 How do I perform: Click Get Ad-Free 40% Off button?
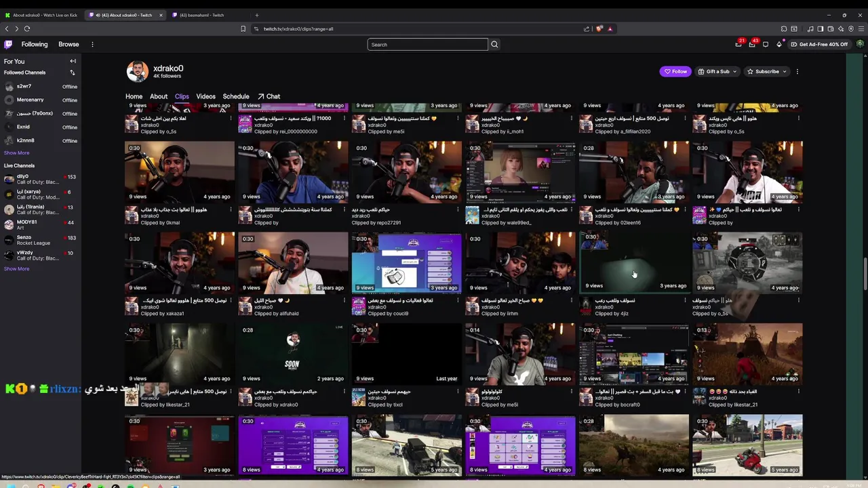pyautogui.click(x=820, y=44)
